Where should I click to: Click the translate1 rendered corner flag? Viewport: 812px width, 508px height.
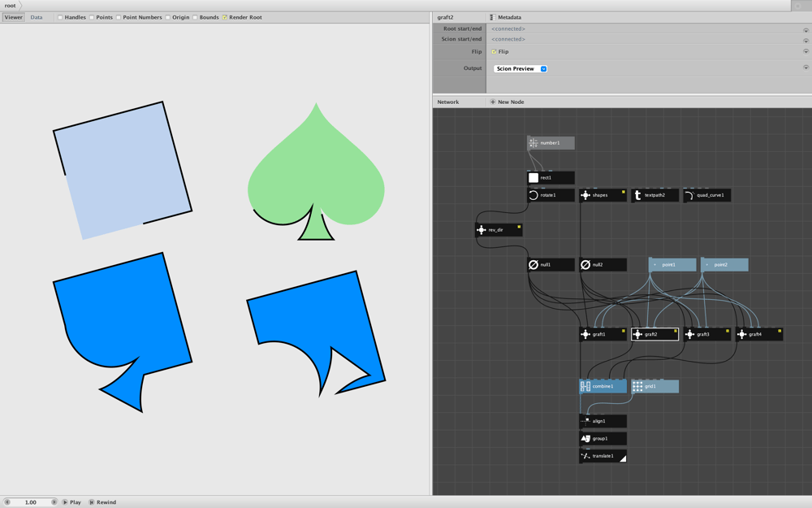pos(624,458)
